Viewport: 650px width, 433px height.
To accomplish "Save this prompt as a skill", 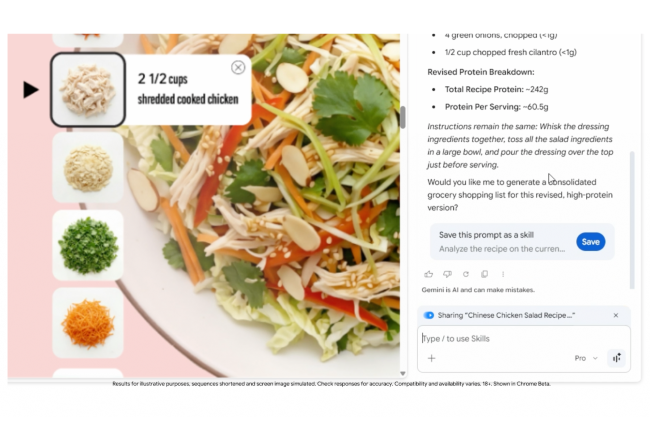I will pos(590,242).
